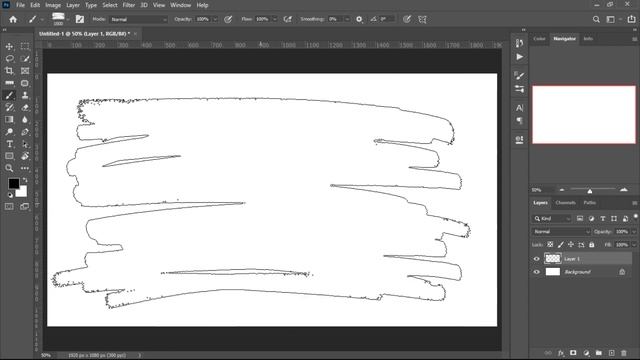Create a new layer with plus icon
Image resolution: width=640 pixels, height=360 pixels.
click(611, 353)
